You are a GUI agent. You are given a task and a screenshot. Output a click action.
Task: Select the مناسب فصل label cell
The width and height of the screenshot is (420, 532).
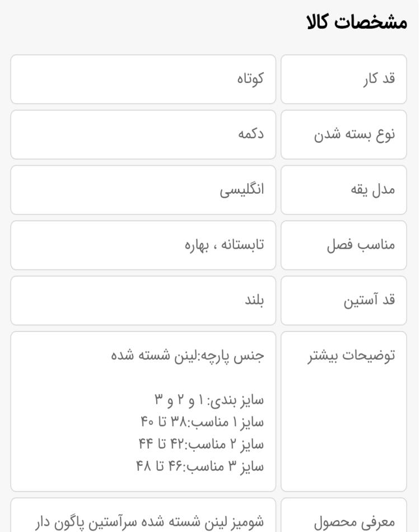[344, 245]
